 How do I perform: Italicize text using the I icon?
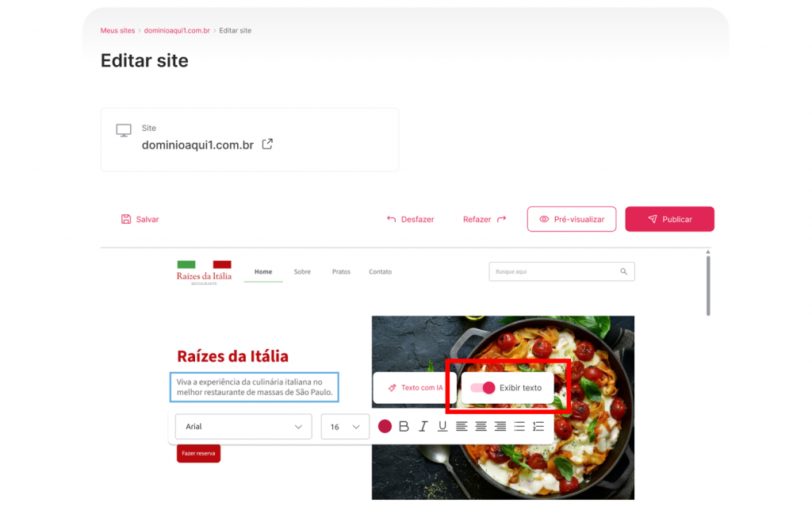[423, 426]
